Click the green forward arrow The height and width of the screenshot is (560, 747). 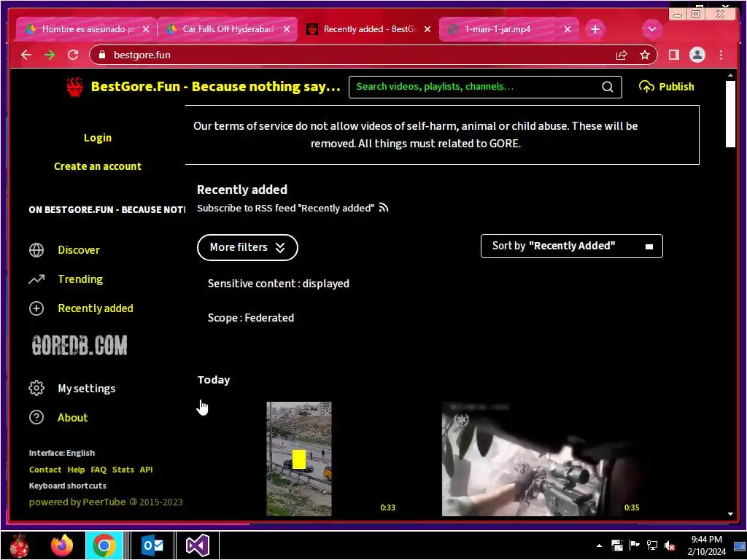coord(50,55)
